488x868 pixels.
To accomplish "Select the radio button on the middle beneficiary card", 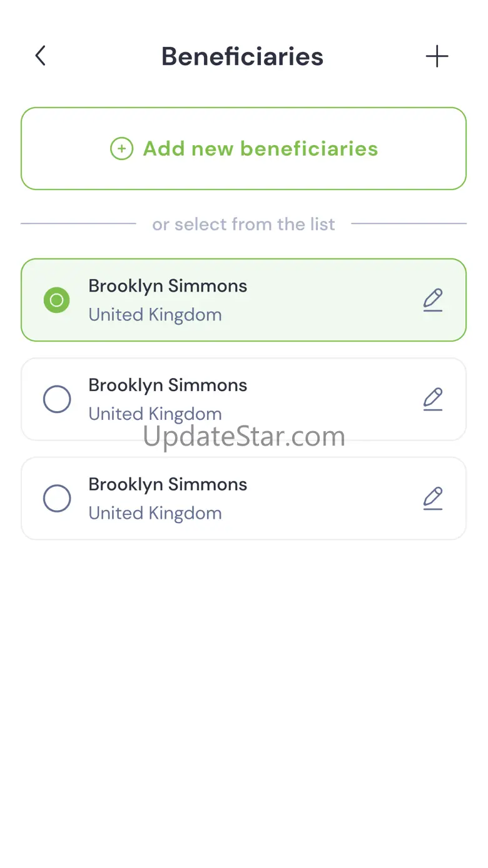I will pyautogui.click(x=56, y=399).
